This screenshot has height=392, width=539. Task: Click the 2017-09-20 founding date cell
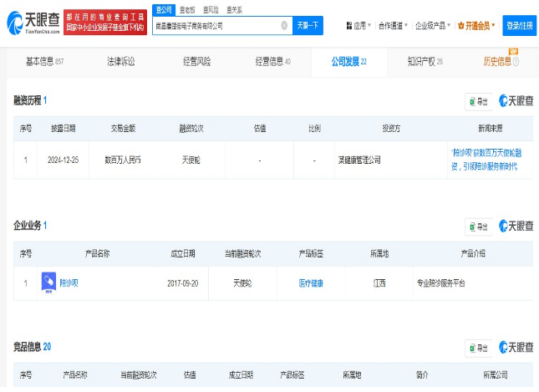tap(183, 283)
